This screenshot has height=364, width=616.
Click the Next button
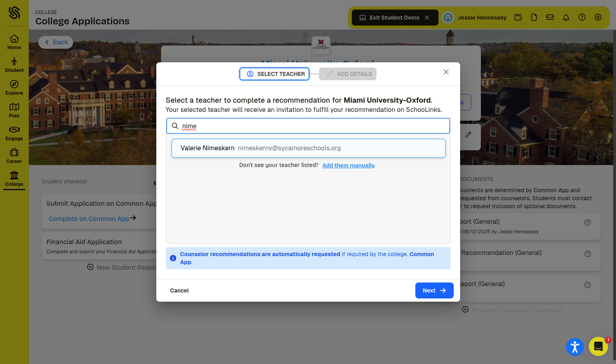[434, 290]
